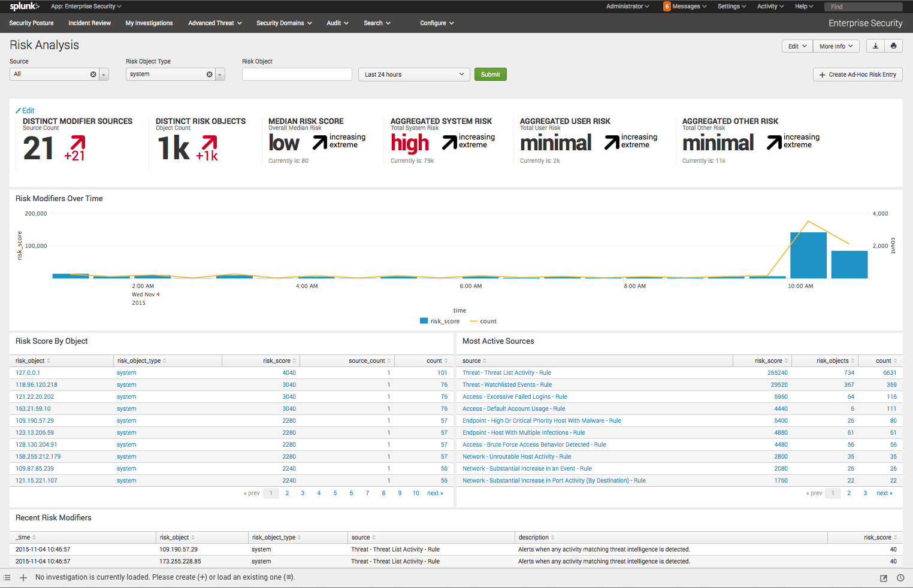Screen dimensions: 913x588
Task: Open the 'Last 24 hours' time range picker
Action: 413,74
